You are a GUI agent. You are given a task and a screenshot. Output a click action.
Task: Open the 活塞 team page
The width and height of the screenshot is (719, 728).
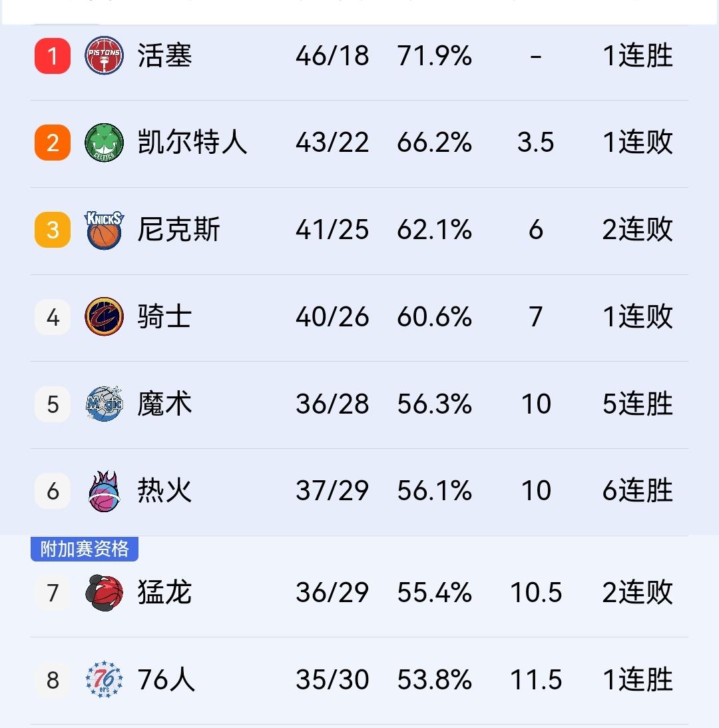click(x=163, y=57)
